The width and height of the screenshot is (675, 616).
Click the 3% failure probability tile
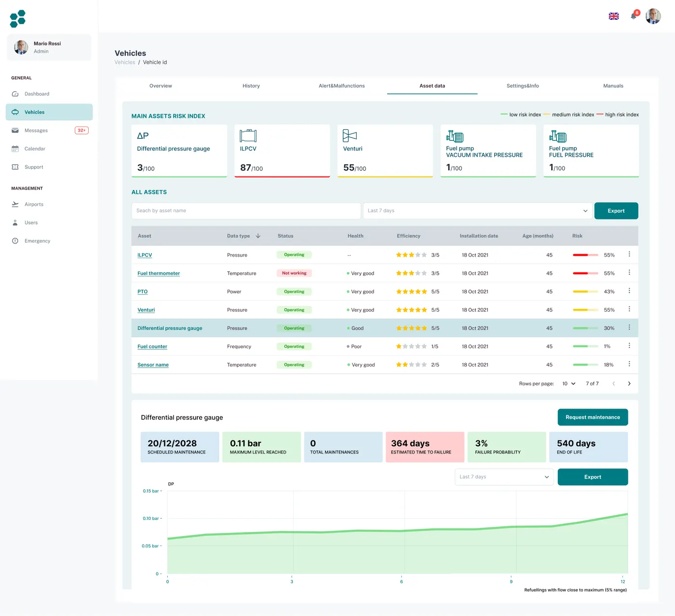point(507,447)
